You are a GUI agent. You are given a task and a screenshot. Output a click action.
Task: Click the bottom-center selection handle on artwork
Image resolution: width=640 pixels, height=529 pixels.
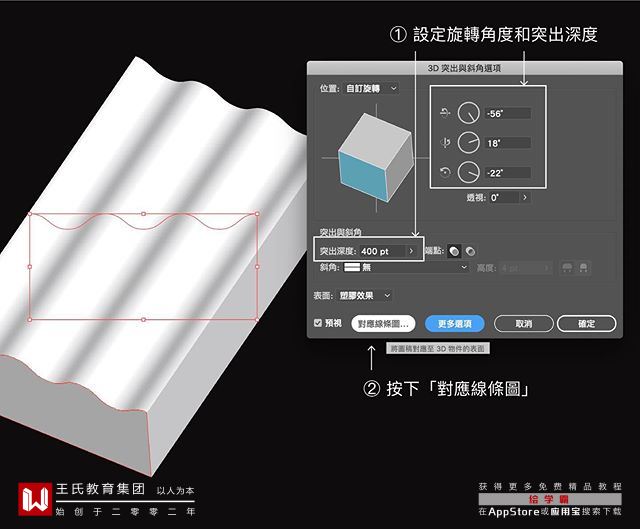click(x=143, y=320)
